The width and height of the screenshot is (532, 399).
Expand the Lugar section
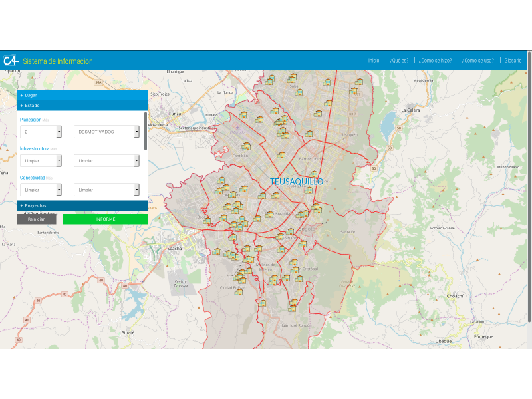[82, 95]
